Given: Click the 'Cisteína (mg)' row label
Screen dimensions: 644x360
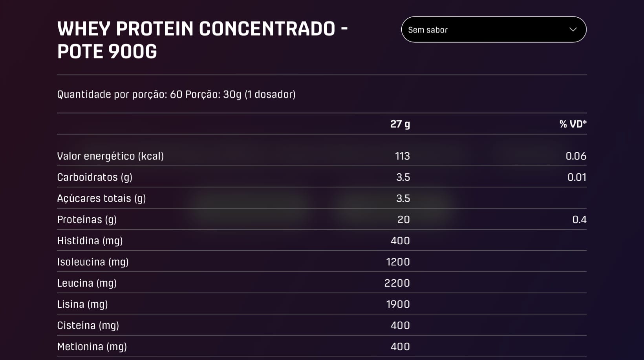Looking at the screenshot, I should [x=88, y=325].
